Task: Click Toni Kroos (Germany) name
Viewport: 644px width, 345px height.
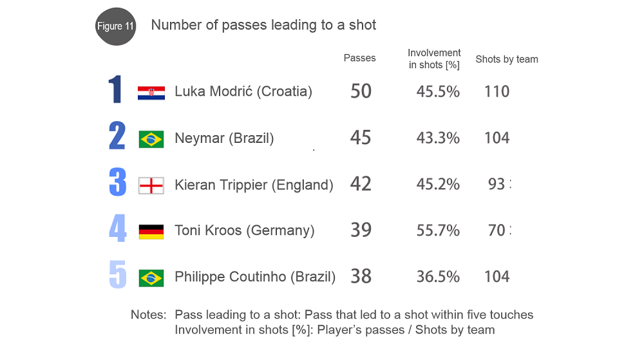Action: point(244,230)
